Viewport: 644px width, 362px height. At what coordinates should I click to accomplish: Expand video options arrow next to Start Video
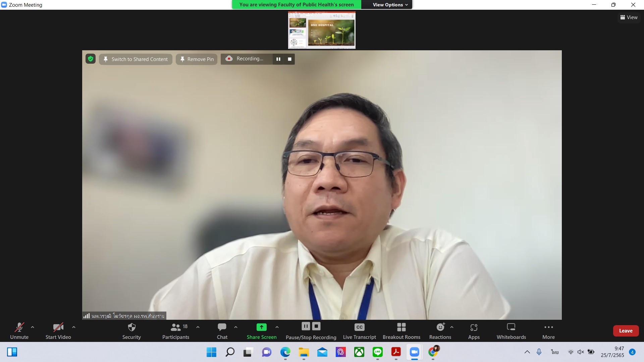[x=74, y=327]
